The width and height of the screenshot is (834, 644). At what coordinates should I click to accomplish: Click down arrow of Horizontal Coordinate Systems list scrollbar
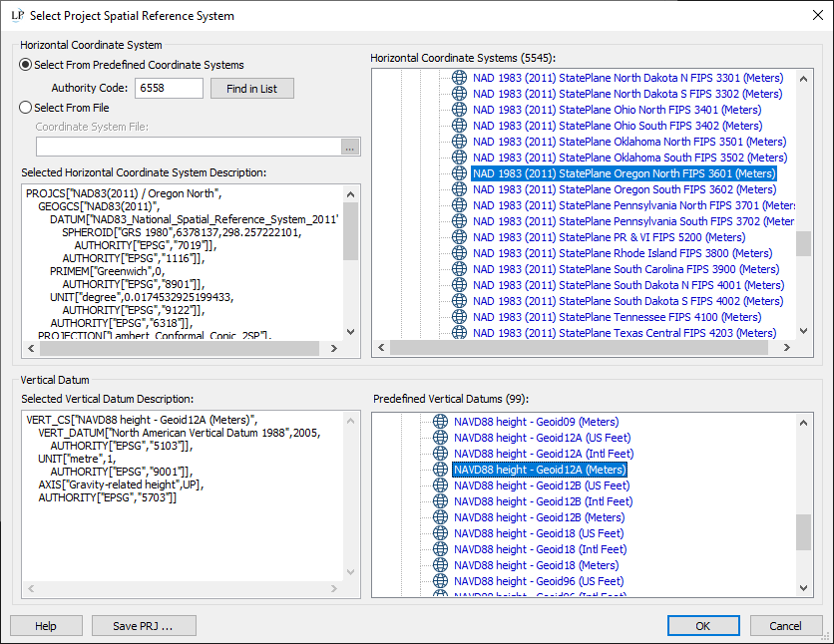click(804, 331)
